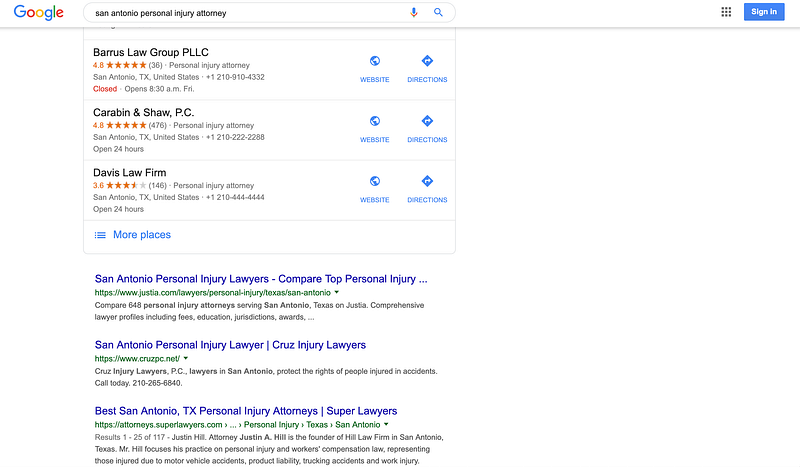
Task: Open Davis Law Firm website globe icon
Action: coord(374,181)
